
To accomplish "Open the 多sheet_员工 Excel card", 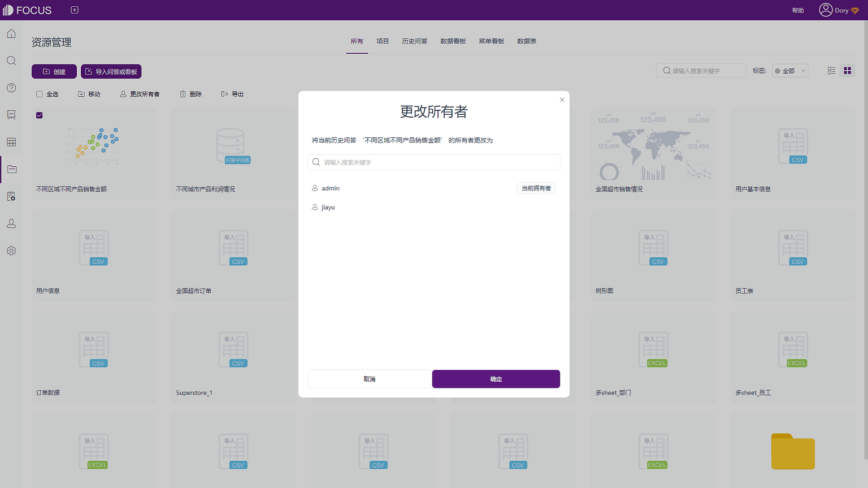I will coord(793,357).
